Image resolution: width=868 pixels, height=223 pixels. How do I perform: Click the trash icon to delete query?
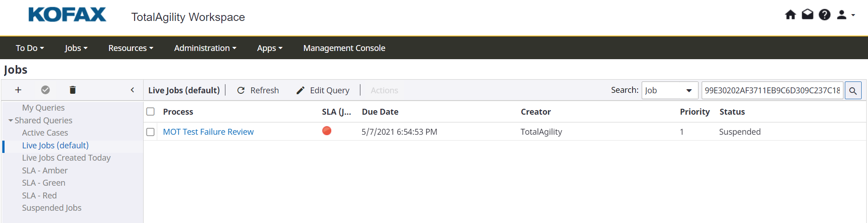point(73,90)
